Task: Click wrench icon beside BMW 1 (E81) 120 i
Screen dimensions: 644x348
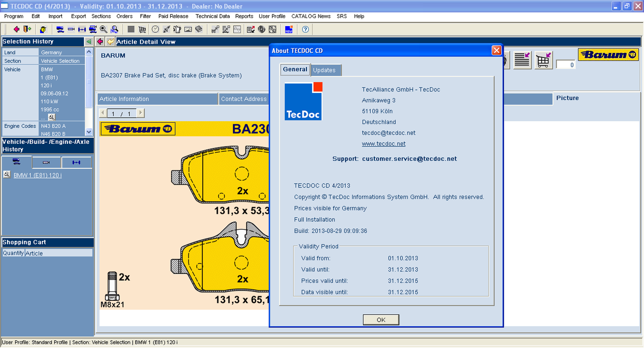Action: [7, 175]
